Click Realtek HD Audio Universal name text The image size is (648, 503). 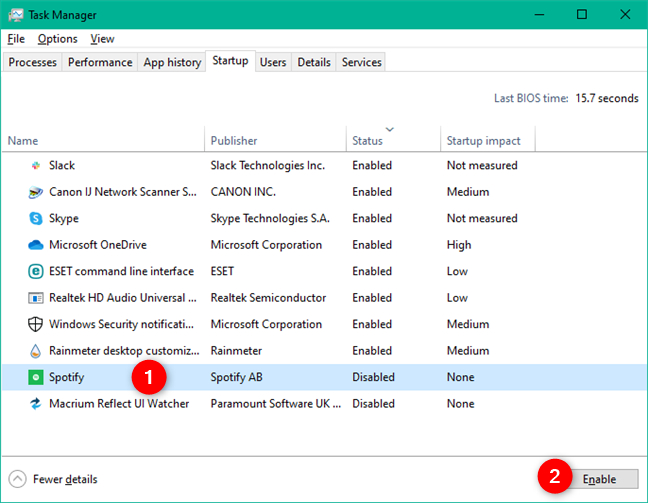(123, 298)
